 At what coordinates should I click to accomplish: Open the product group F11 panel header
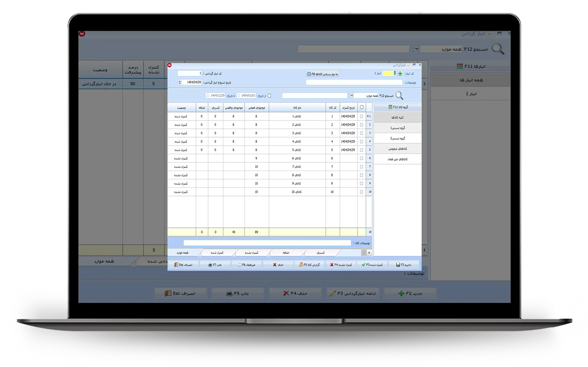(x=398, y=107)
